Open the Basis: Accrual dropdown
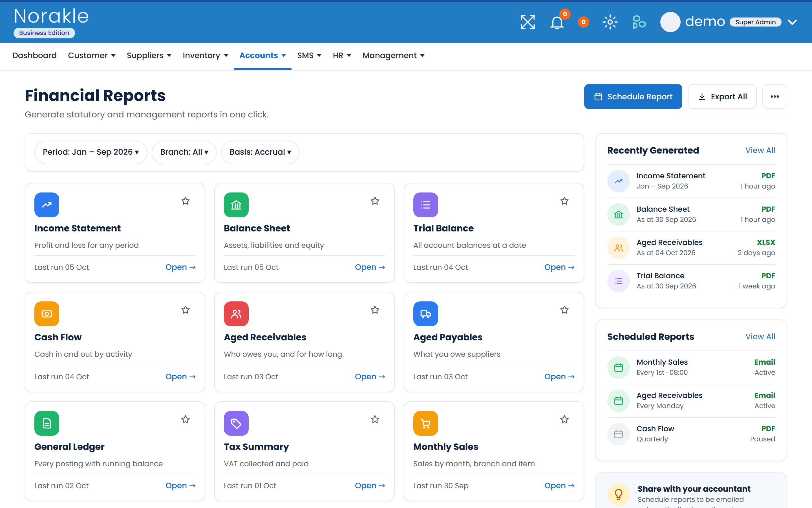 [260, 152]
